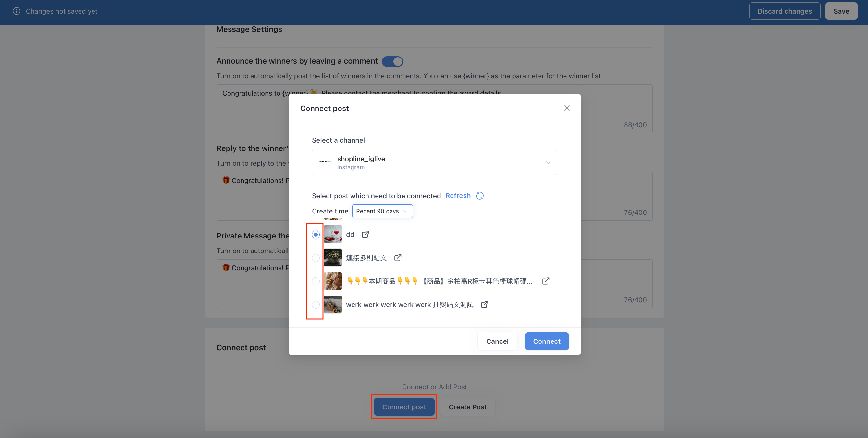The image size is (868, 438).
Task: Select the dd post radio button
Action: click(x=316, y=234)
